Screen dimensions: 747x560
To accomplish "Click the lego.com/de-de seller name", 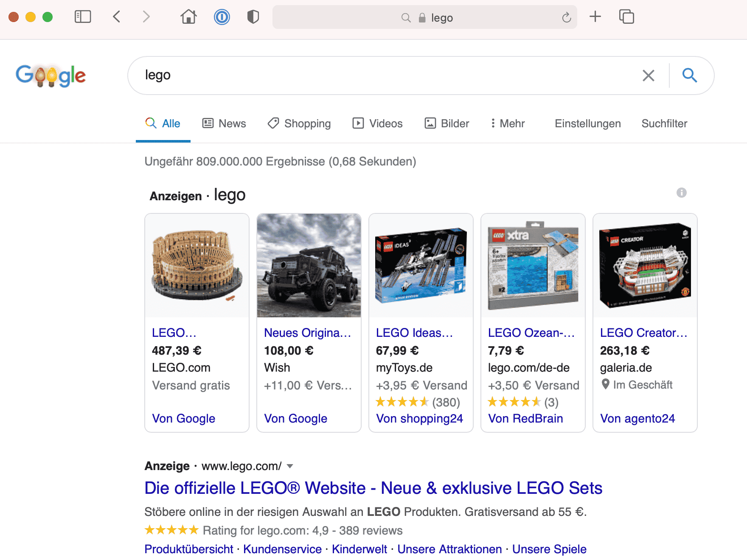I will tap(529, 367).
